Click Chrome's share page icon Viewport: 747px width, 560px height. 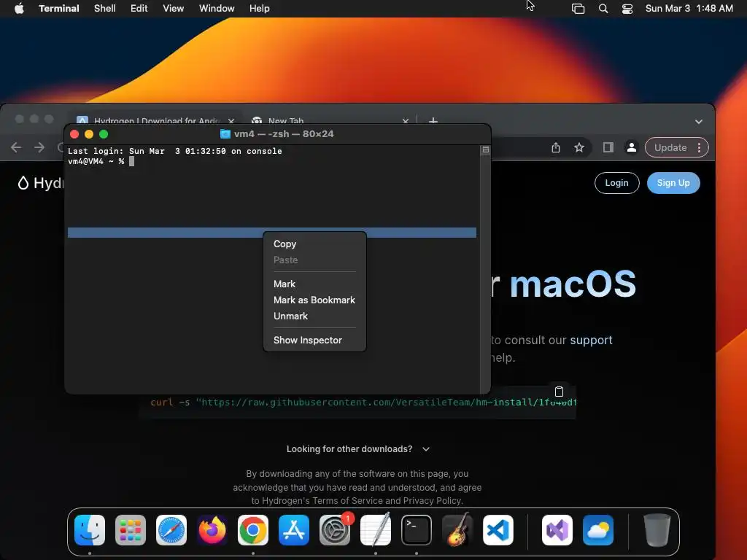point(555,147)
